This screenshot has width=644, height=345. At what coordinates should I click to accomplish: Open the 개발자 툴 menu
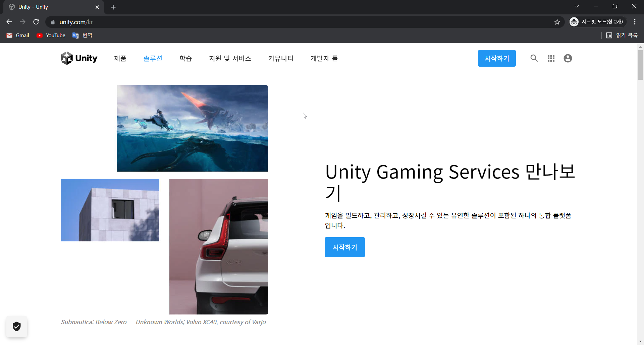point(324,58)
